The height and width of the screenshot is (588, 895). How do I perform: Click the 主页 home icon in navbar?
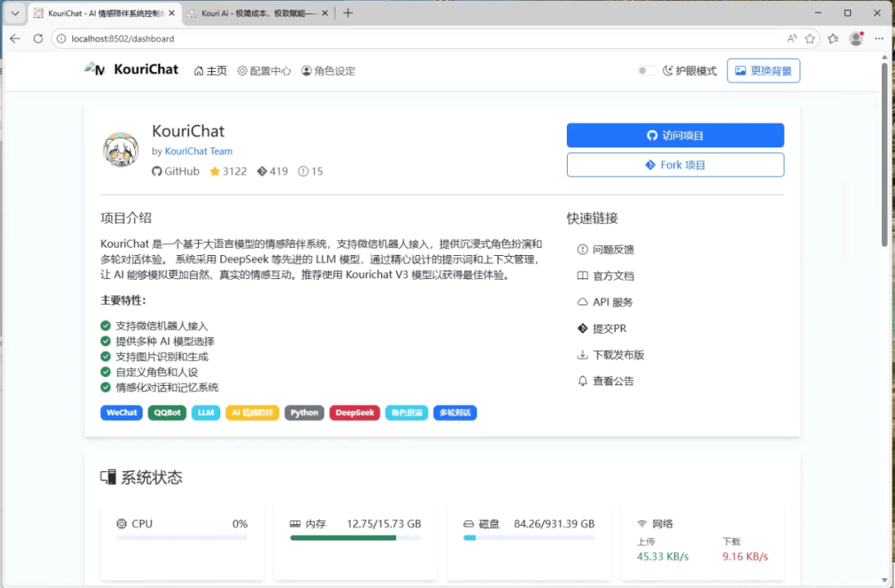coord(199,71)
